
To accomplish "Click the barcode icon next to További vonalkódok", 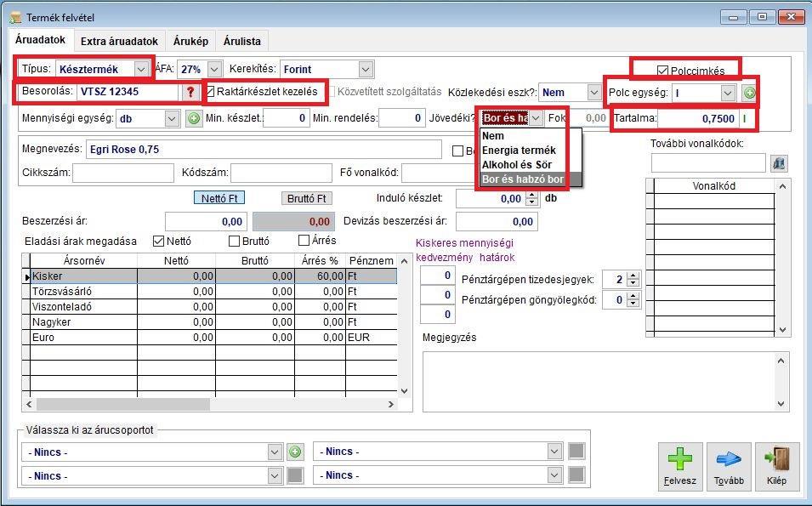I will click(x=780, y=163).
